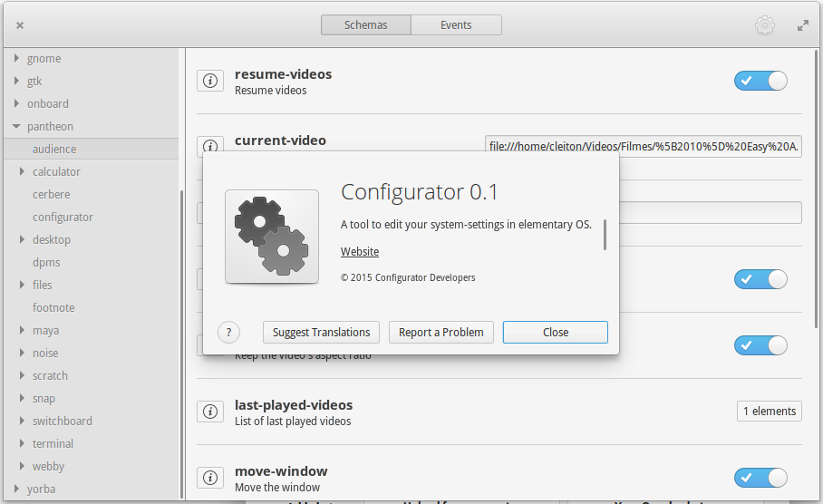Select the terminal entry label

point(53,443)
